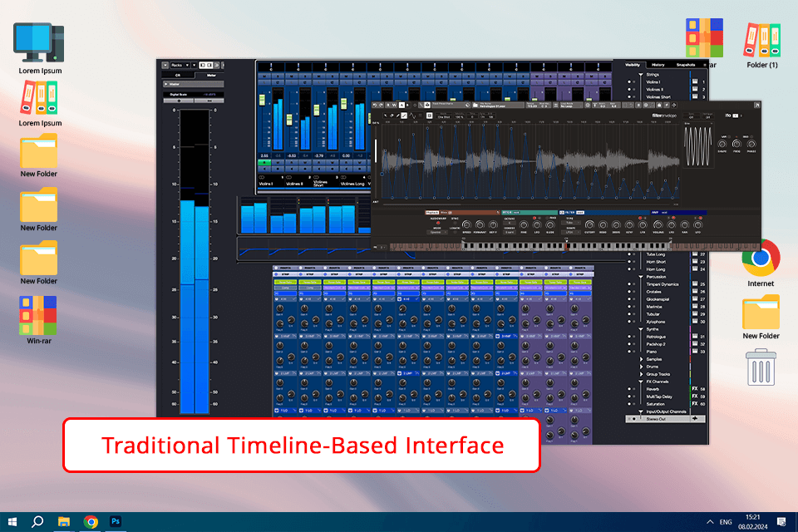Open the Windows Start menu
The height and width of the screenshot is (532, 798).
12,521
